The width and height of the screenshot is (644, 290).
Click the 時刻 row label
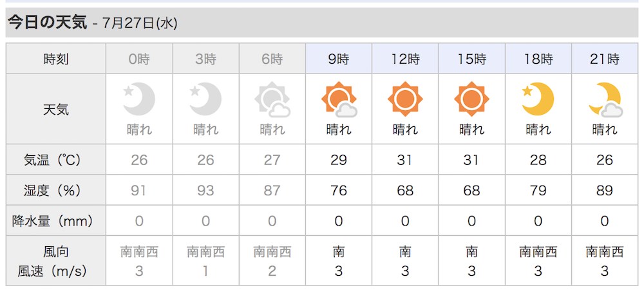[56, 59]
